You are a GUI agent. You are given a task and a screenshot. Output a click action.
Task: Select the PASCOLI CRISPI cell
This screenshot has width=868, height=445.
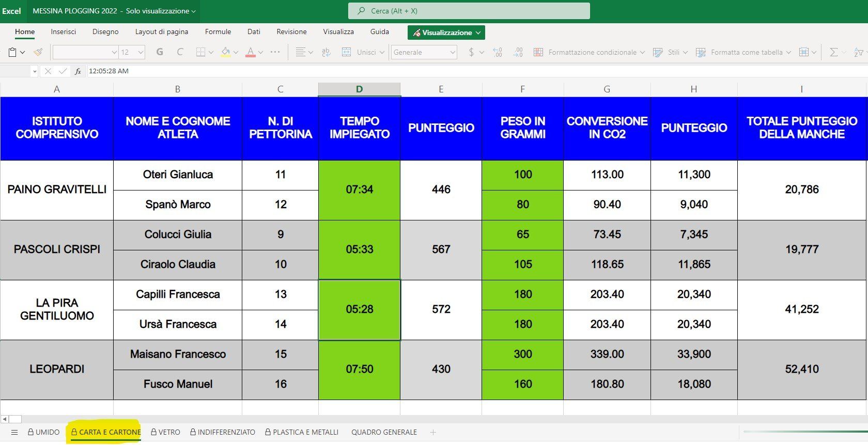tap(57, 250)
